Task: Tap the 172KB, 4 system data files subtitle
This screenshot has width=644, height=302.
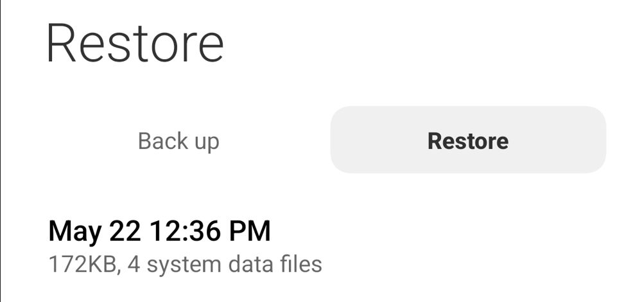Action: 185,265
